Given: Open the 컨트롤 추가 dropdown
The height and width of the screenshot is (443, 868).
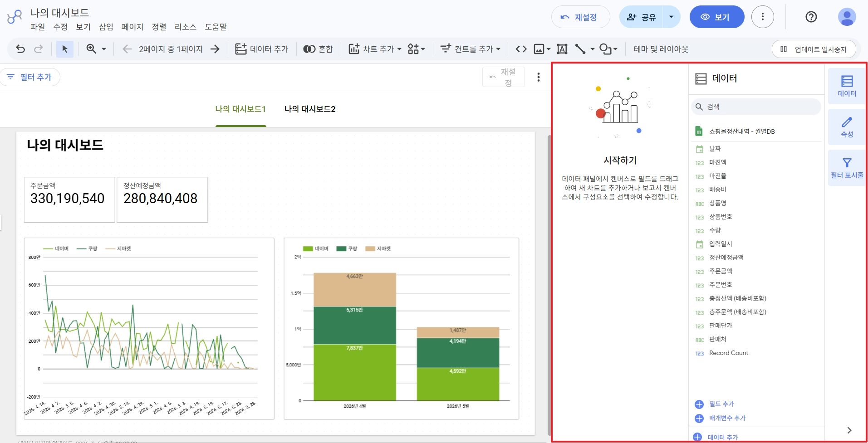Looking at the screenshot, I should pyautogui.click(x=471, y=49).
